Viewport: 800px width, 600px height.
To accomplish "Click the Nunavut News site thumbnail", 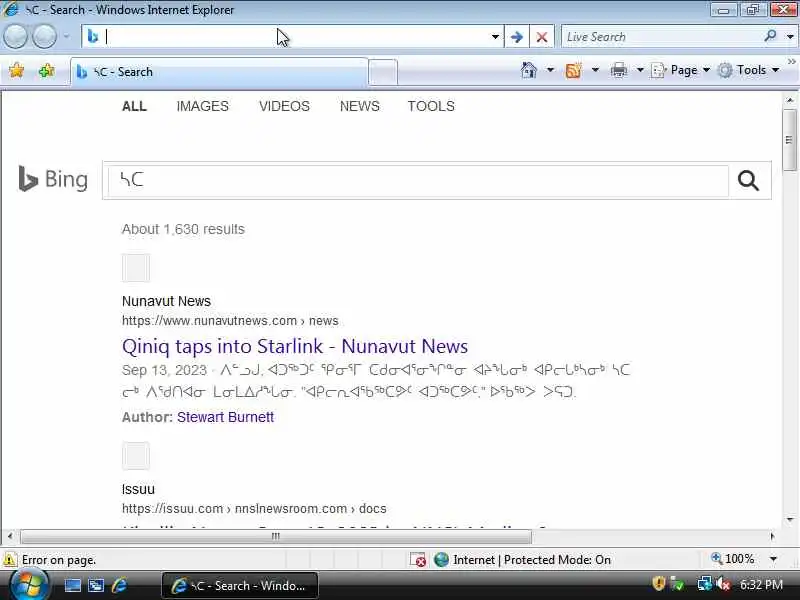I will point(136,267).
